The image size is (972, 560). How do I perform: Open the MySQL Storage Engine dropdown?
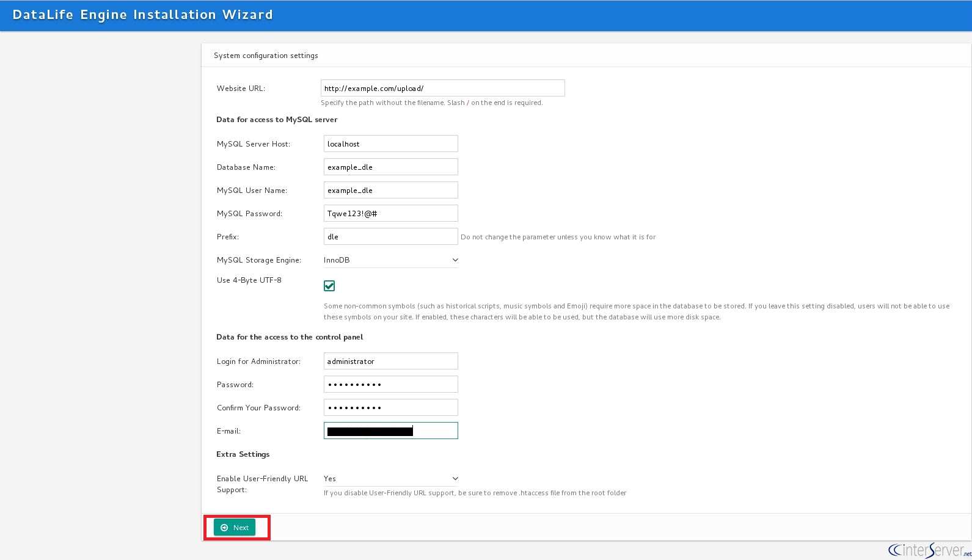pyautogui.click(x=391, y=260)
